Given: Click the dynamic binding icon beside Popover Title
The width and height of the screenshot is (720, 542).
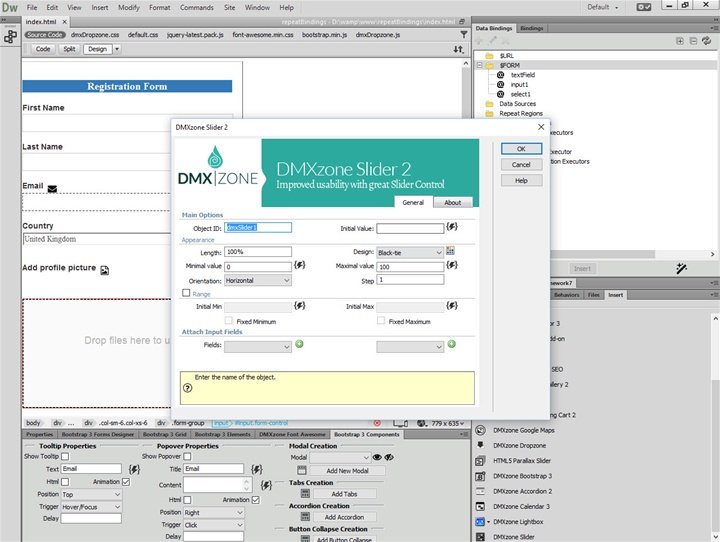Looking at the screenshot, I should [257, 469].
